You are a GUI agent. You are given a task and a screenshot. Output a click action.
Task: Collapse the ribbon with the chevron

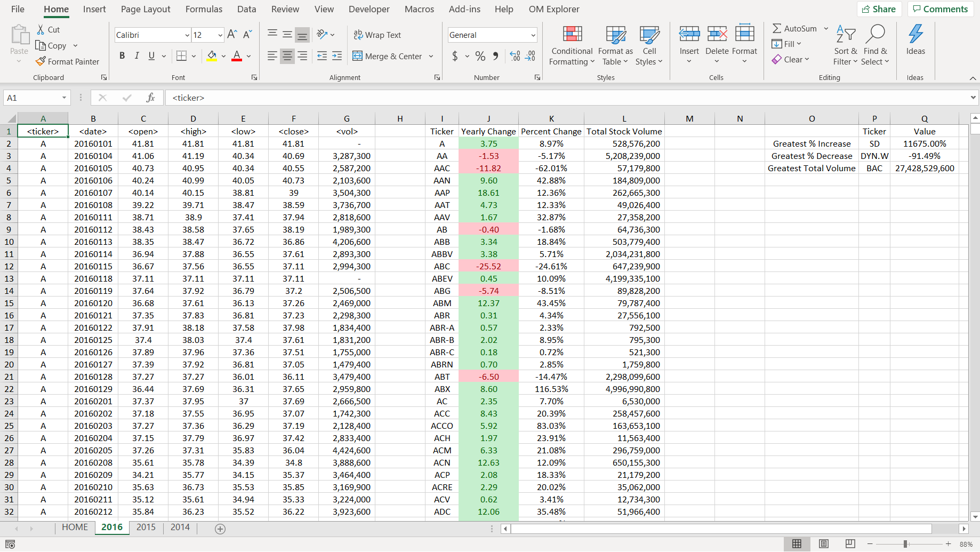click(x=973, y=78)
